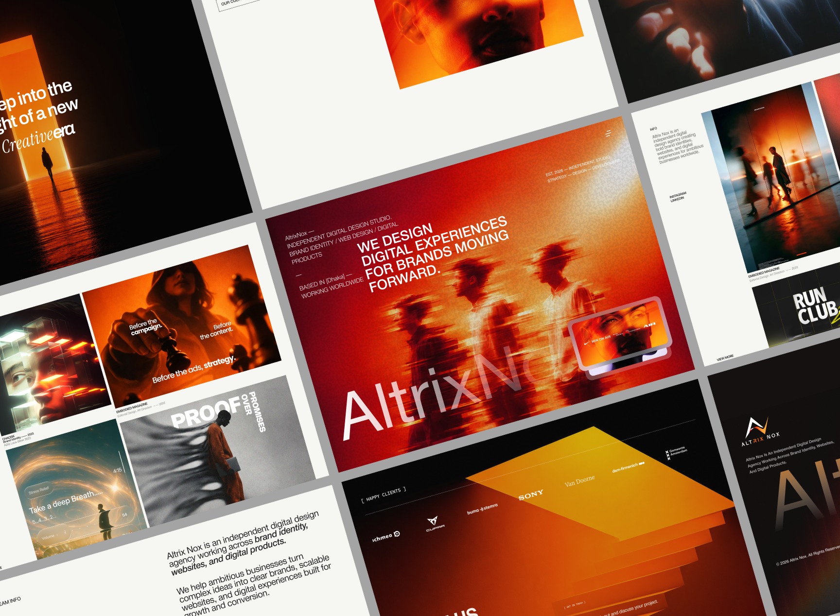Click the [ HAPPY CLIENTS ] heading
840x616 pixels.
[x=384, y=495]
